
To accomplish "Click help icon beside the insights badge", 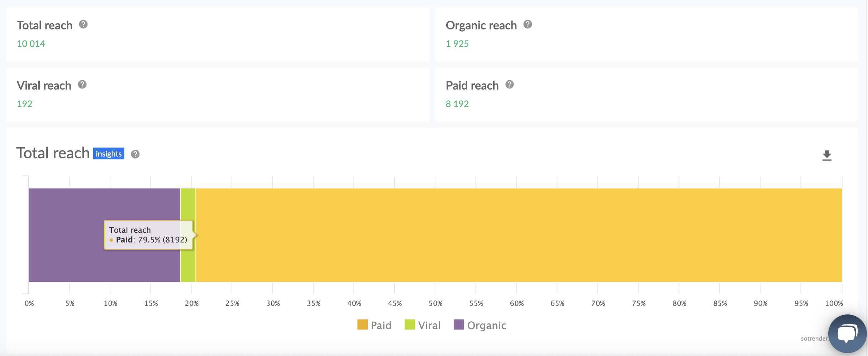I will 135,154.
